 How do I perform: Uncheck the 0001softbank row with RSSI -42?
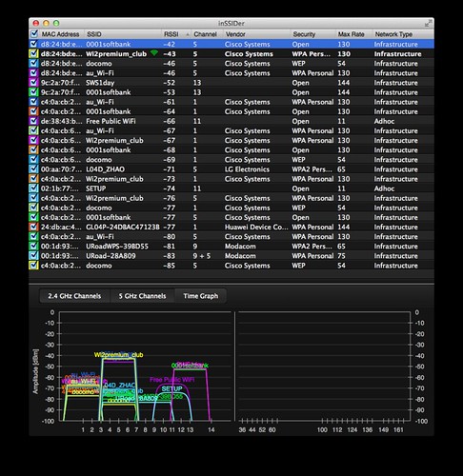33,44
